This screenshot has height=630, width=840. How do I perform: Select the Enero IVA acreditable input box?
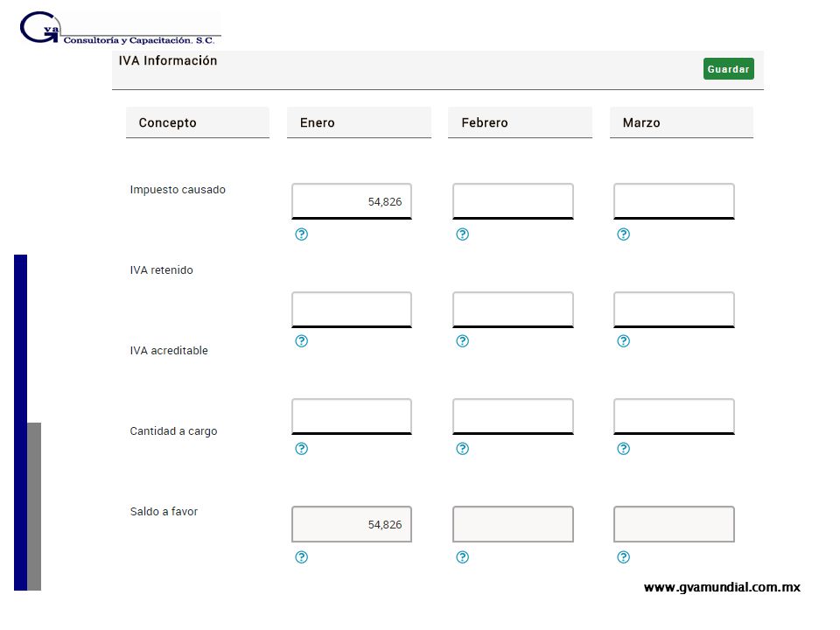[x=352, y=416]
